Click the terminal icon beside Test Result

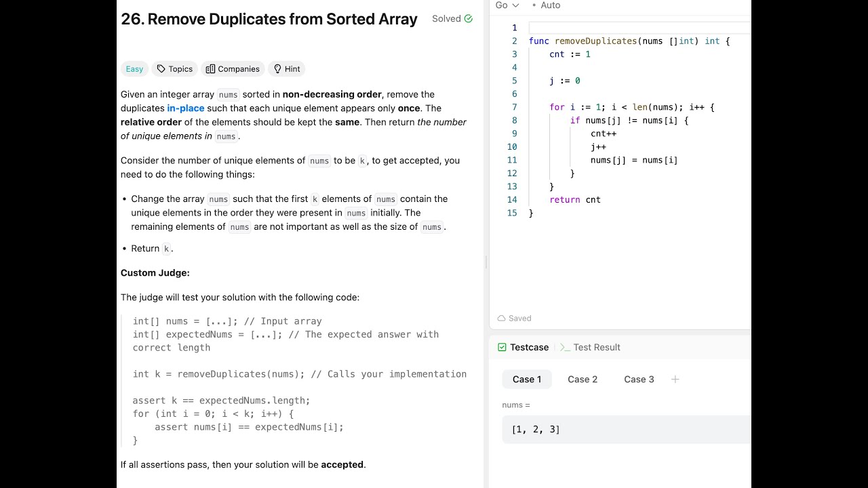(x=565, y=347)
